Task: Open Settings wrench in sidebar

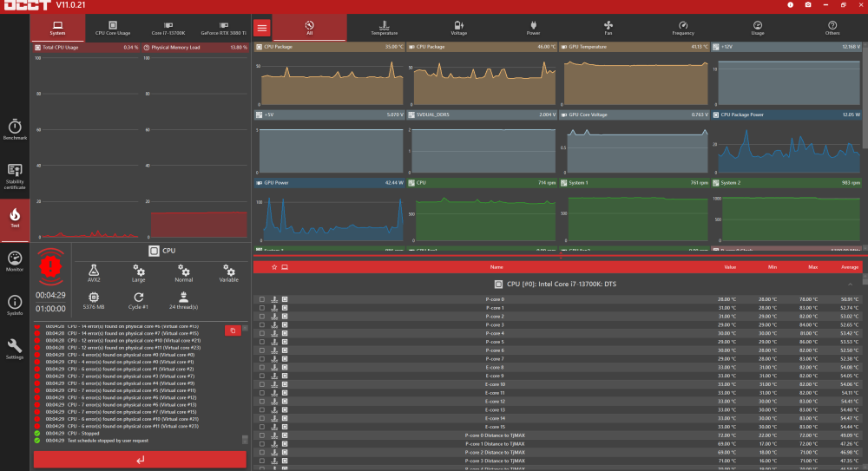Action: pyautogui.click(x=15, y=350)
